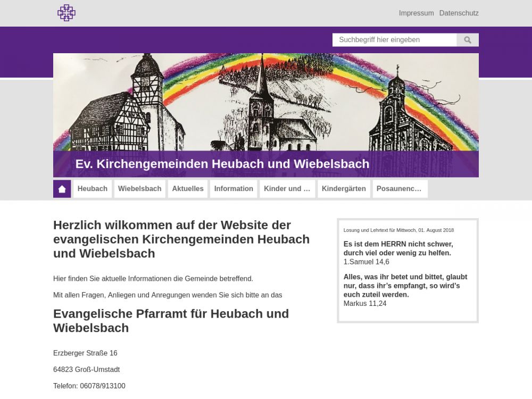Open the truncated Posaunenc… menu item
Viewport: 532px width, 399px height.
coord(399,189)
